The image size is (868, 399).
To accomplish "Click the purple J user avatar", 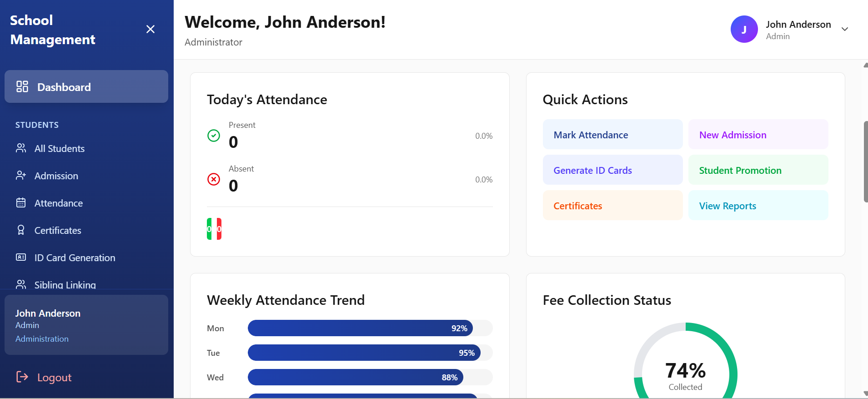I will coord(744,29).
